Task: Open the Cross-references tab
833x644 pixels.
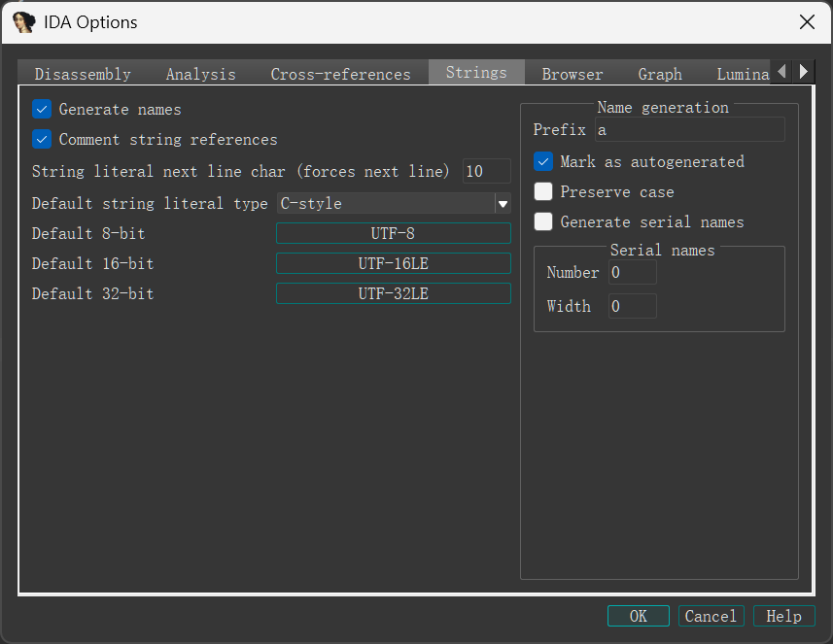Action: (x=340, y=74)
